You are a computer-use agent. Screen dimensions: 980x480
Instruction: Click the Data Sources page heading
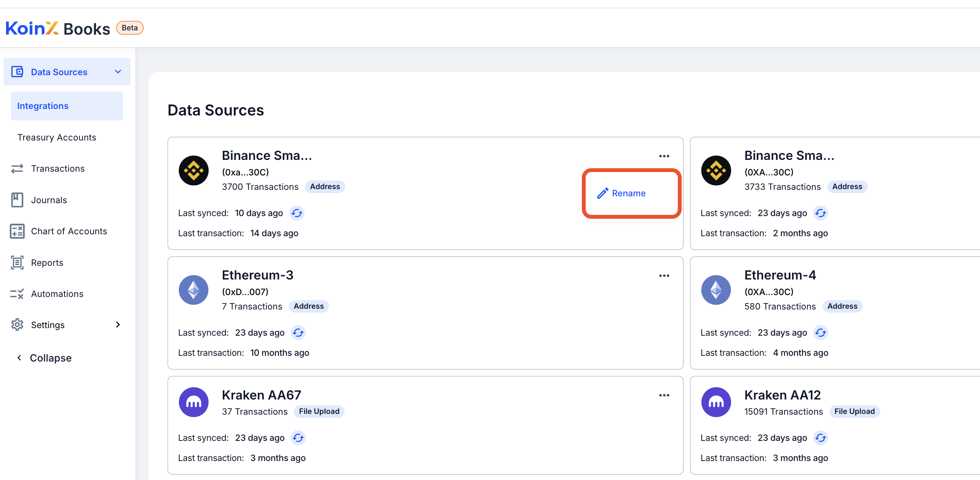point(216,110)
